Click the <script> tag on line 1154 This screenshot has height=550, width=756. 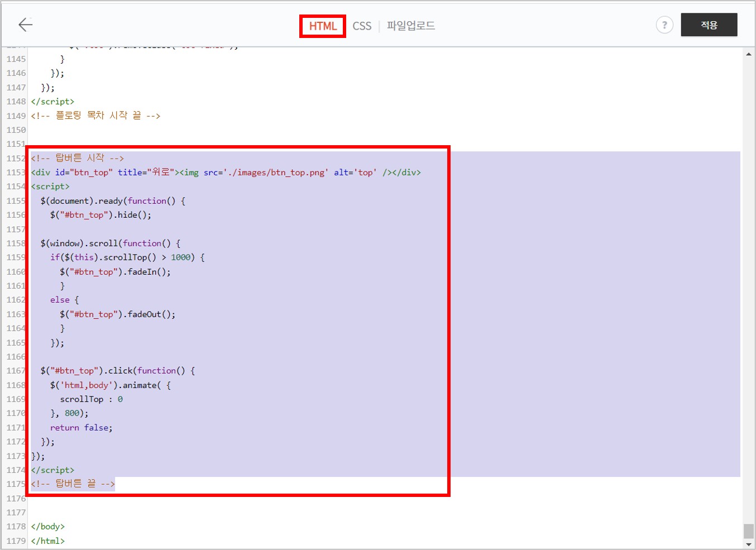tap(50, 186)
